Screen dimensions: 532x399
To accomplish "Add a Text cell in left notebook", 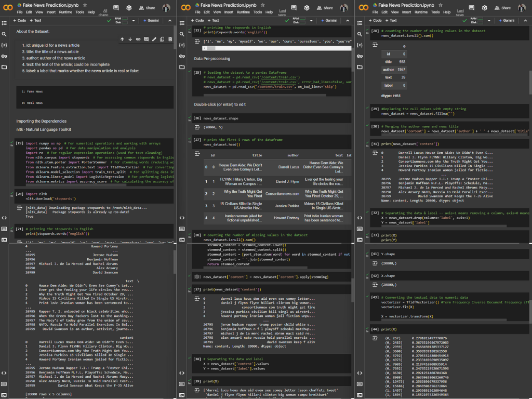I will point(36,21).
